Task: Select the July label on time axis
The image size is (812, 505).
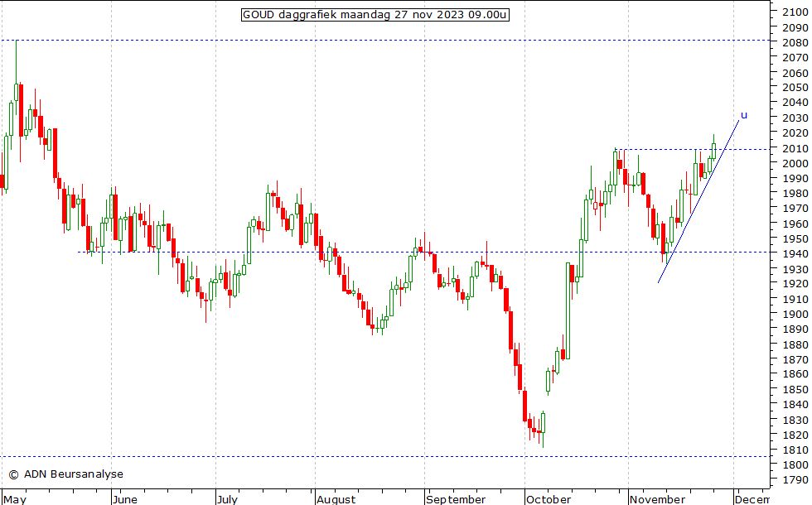Action: pos(227,499)
